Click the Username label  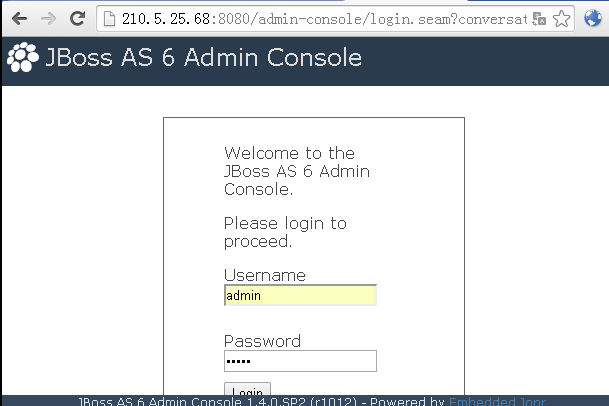click(265, 275)
